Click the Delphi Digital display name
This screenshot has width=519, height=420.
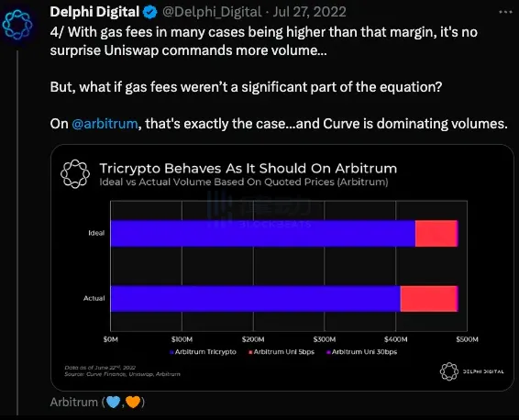pyautogui.click(x=94, y=12)
